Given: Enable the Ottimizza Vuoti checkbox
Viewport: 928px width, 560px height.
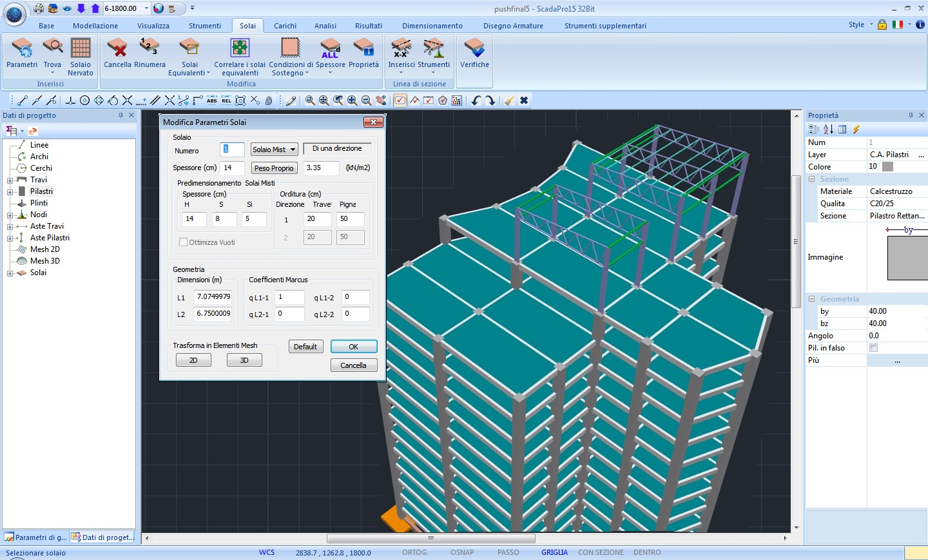Looking at the screenshot, I should coord(184,242).
